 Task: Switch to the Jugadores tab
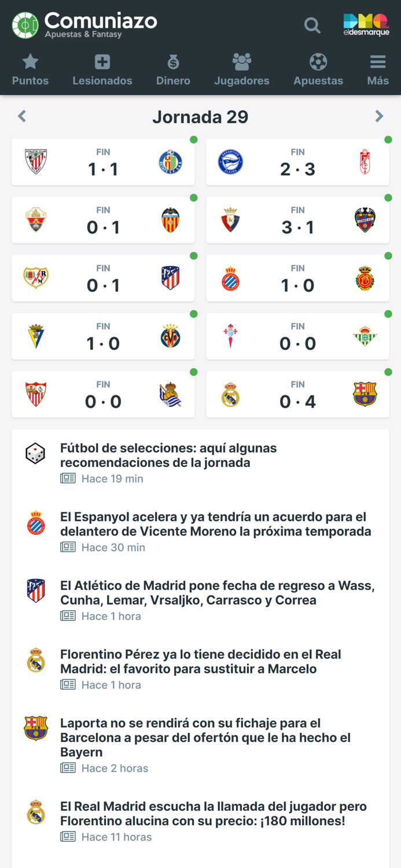pyautogui.click(x=242, y=69)
